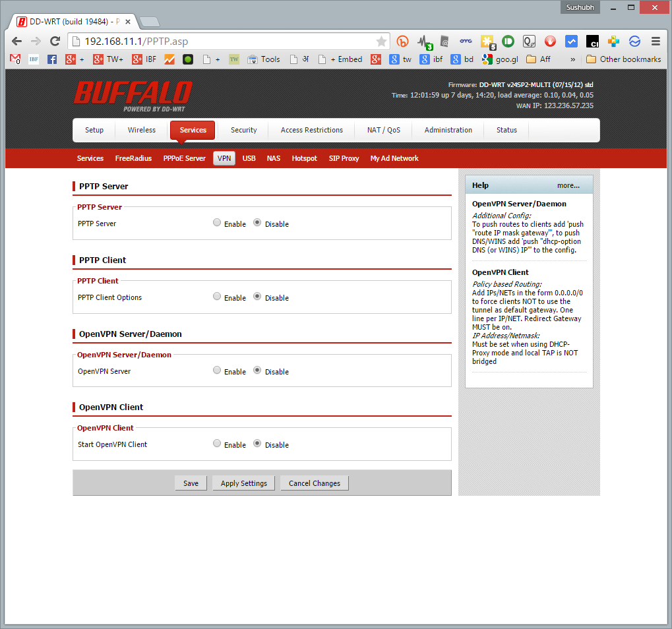Click the browser back arrow

[x=16, y=41]
